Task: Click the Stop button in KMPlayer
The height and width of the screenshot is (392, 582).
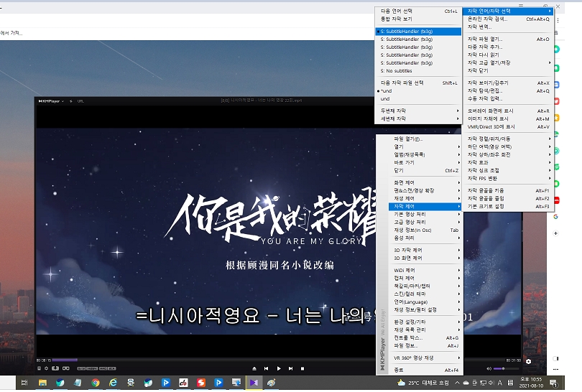Action: pos(302,368)
